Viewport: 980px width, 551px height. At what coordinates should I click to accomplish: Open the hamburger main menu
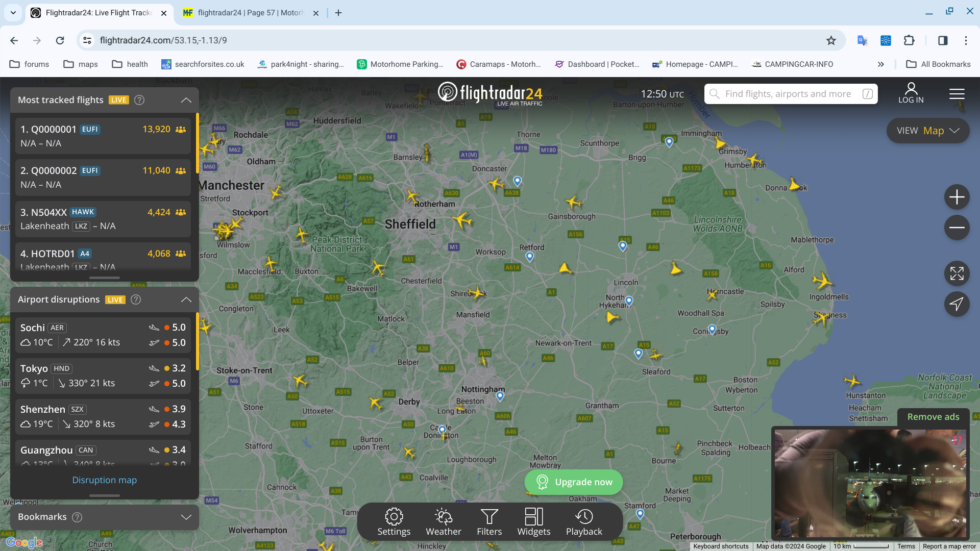coord(957,94)
